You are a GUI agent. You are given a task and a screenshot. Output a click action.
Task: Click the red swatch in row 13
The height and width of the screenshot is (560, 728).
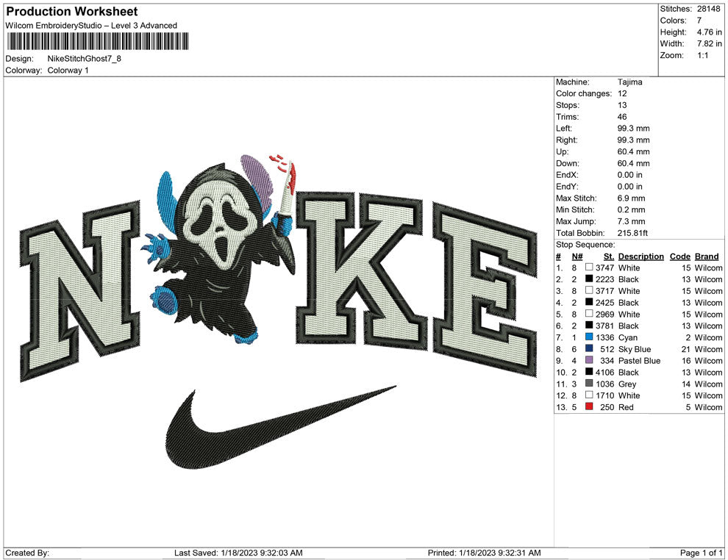point(589,406)
